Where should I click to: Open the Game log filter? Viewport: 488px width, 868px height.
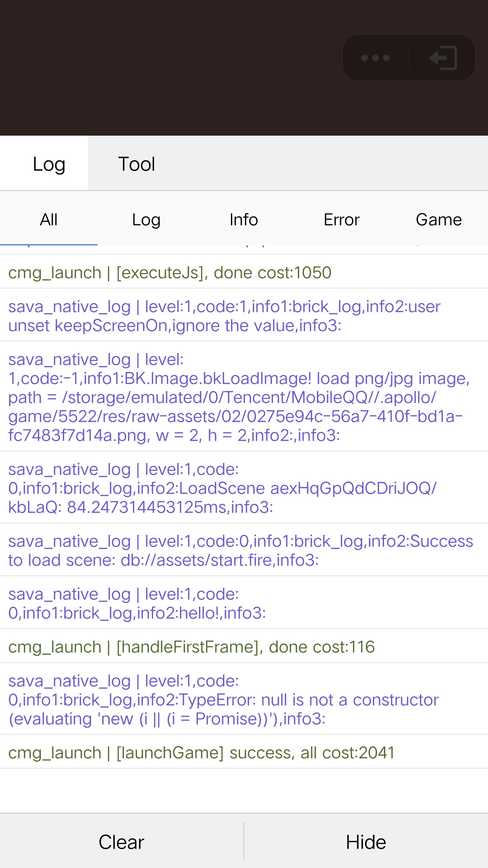438,220
